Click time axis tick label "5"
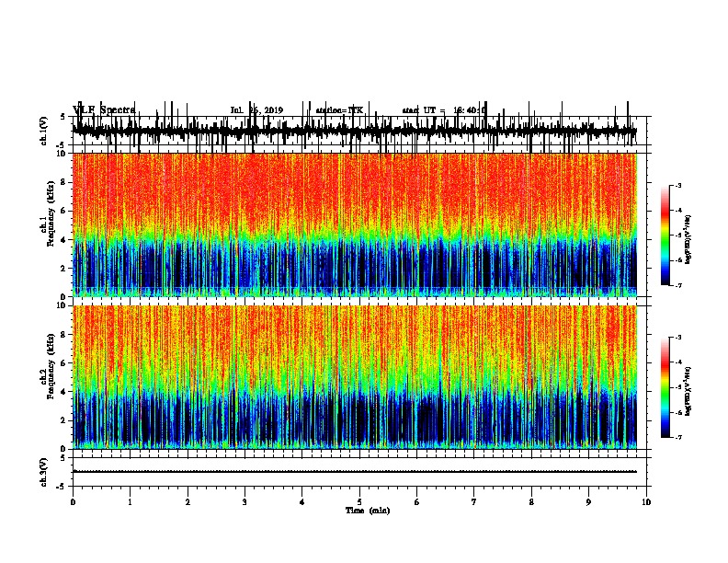The width and height of the screenshot is (728, 563). (x=359, y=502)
